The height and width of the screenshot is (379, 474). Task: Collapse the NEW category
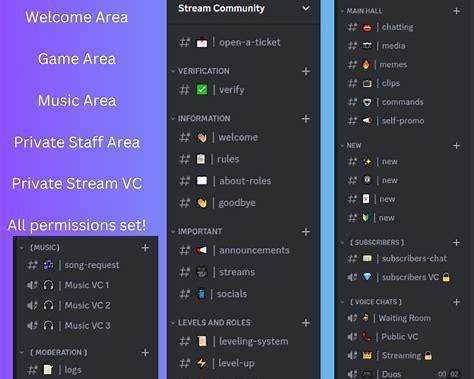pos(342,146)
